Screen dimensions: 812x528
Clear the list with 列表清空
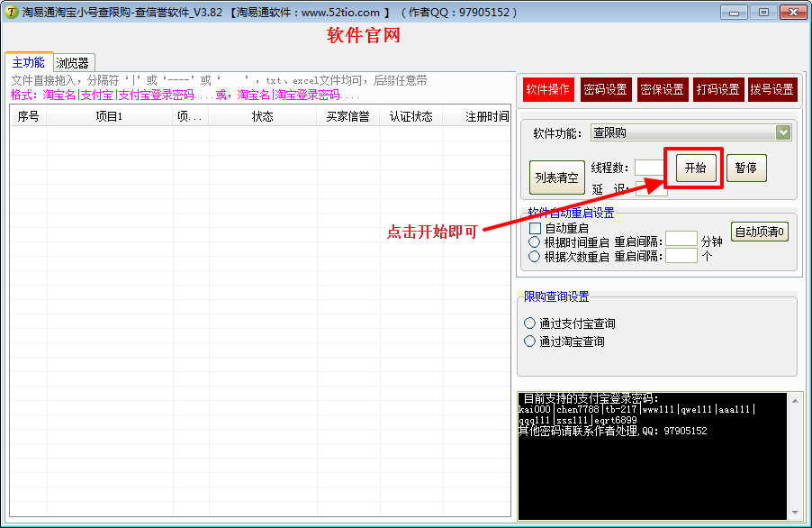pos(556,178)
